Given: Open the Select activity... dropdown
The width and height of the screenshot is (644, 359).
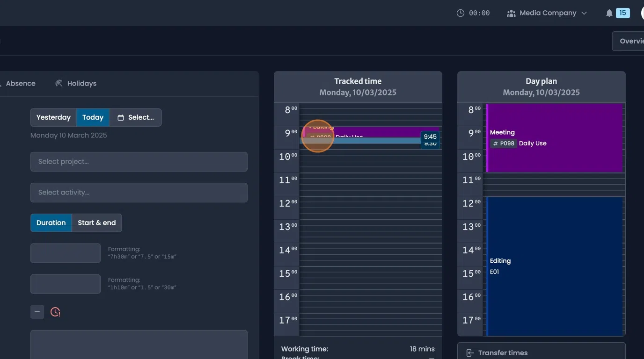Looking at the screenshot, I should coord(139,193).
